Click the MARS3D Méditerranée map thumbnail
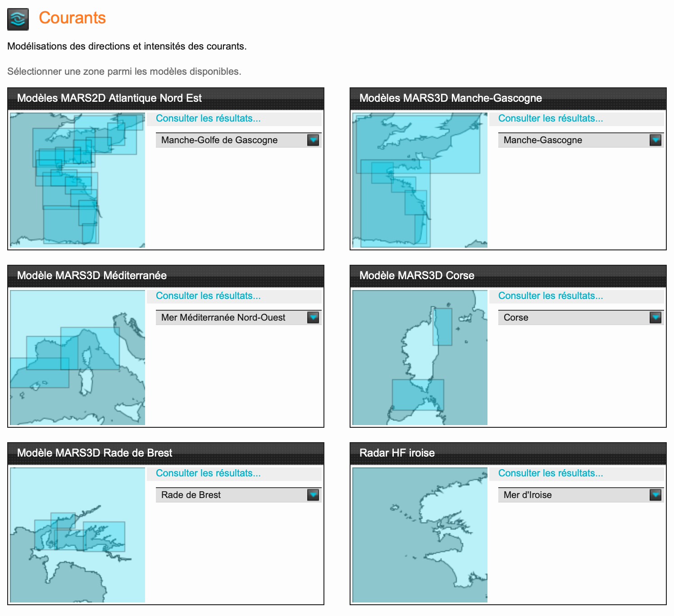 77,358
